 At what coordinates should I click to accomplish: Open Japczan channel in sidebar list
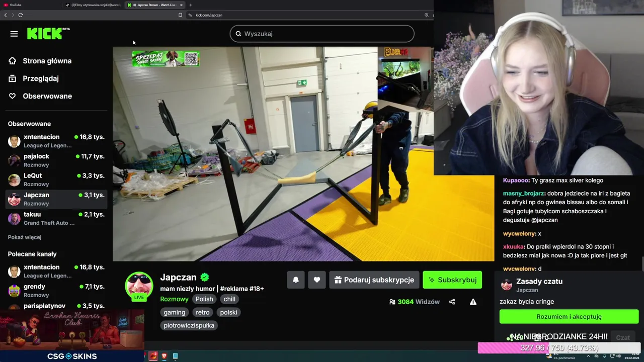pyautogui.click(x=56, y=199)
